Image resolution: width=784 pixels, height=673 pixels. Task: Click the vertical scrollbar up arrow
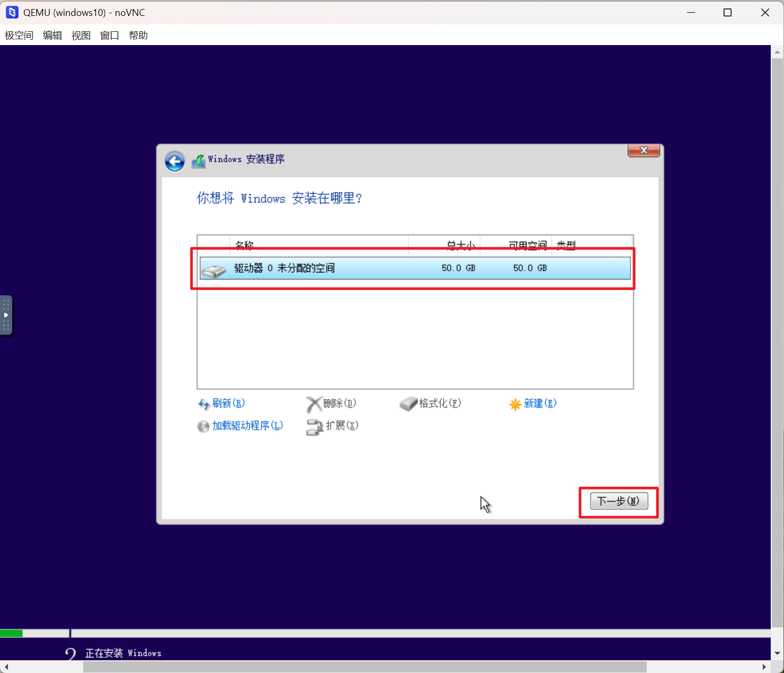pos(777,52)
